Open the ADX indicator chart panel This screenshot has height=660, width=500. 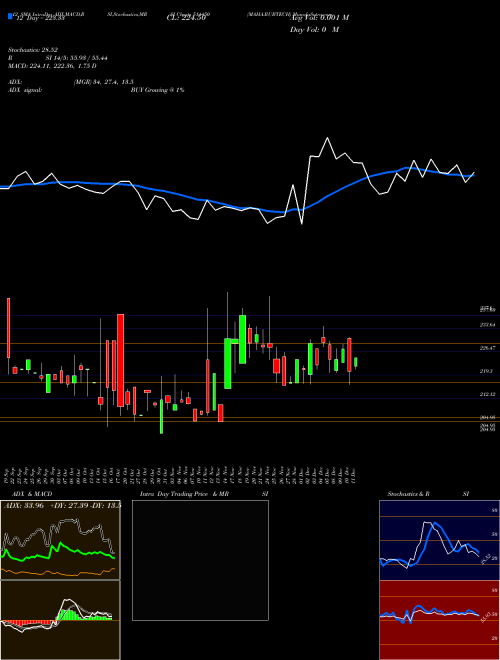click(60, 540)
